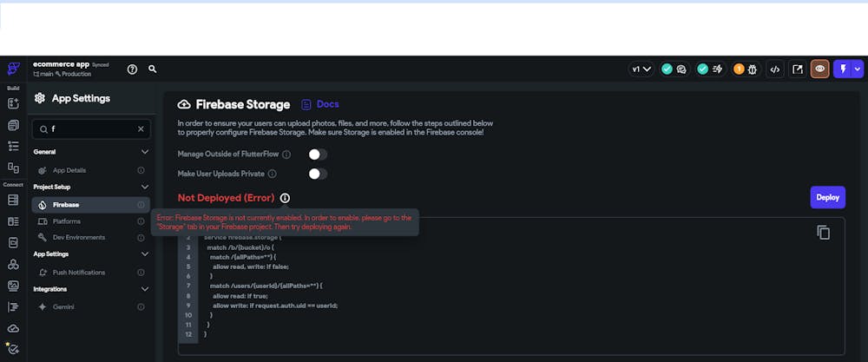Screen dimensions: 868x362
Task: Click the FlutterFlow logo icon
Action: click(x=13, y=69)
